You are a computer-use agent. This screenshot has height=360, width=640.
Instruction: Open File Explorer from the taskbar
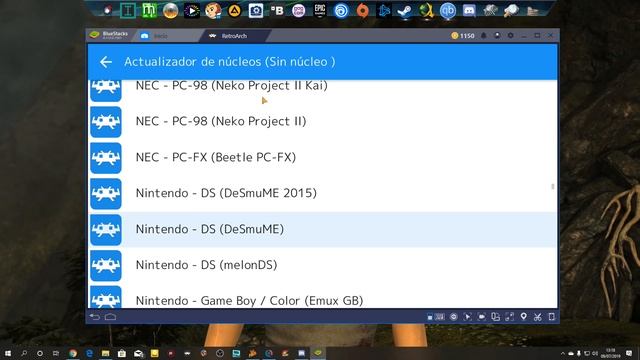click(x=105, y=353)
